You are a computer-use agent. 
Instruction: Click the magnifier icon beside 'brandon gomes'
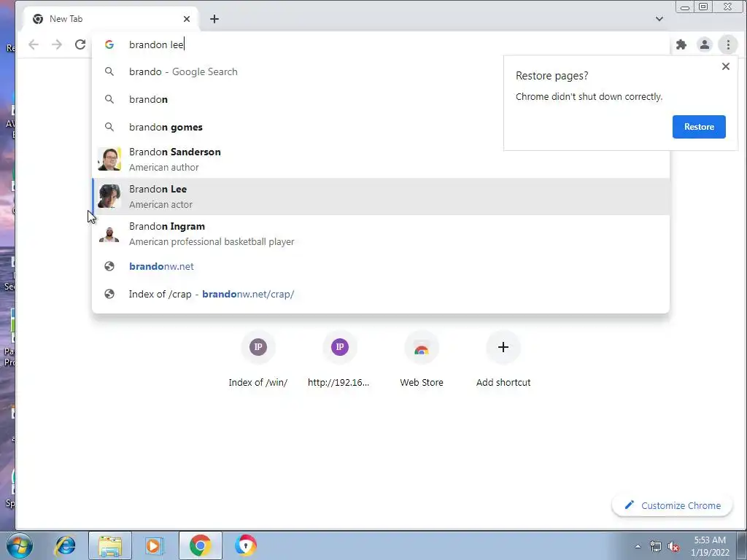[109, 127]
